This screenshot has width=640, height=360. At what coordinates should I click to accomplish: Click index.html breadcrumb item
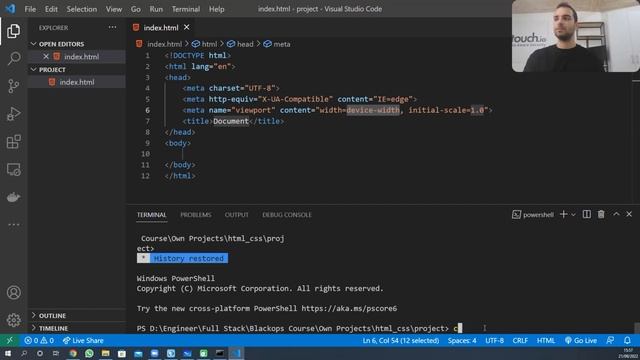pyautogui.click(x=159, y=44)
